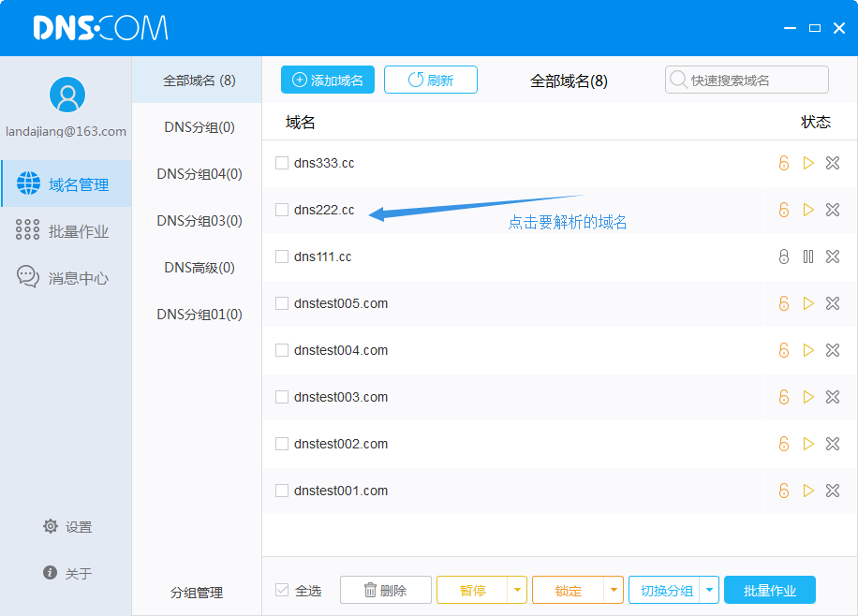Click the pause icon for dns111.cc
The image size is (858, 616).
click(808, 257)
